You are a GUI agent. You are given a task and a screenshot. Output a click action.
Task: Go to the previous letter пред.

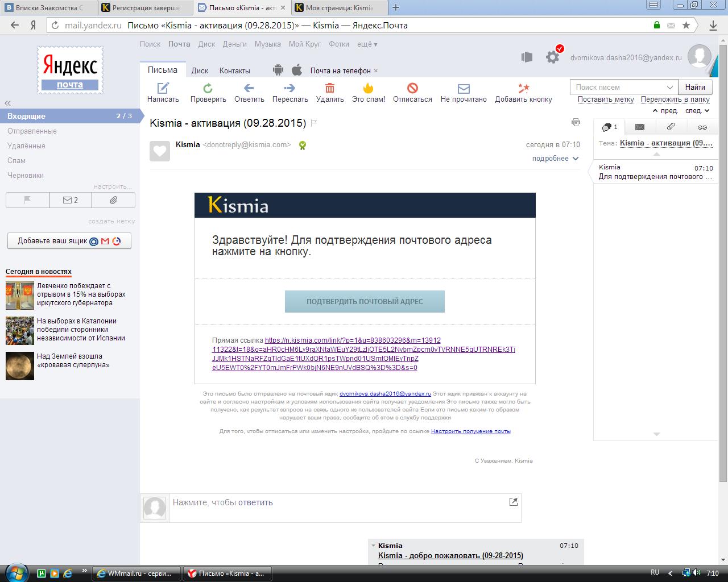point(665,111)
